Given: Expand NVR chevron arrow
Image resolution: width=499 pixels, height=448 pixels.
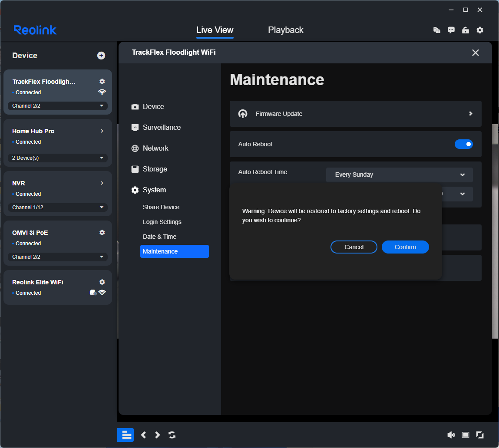Looking at the screenshot, I should [x=102, y=183].
